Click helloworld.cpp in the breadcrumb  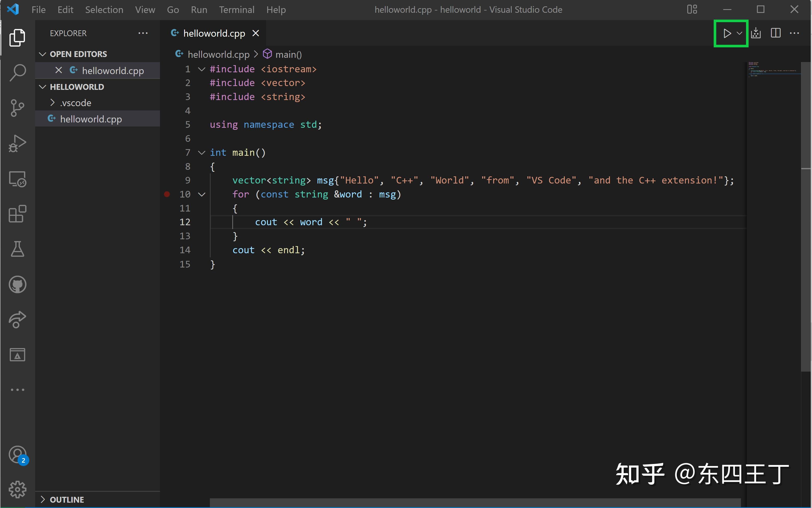pos(219,54)
